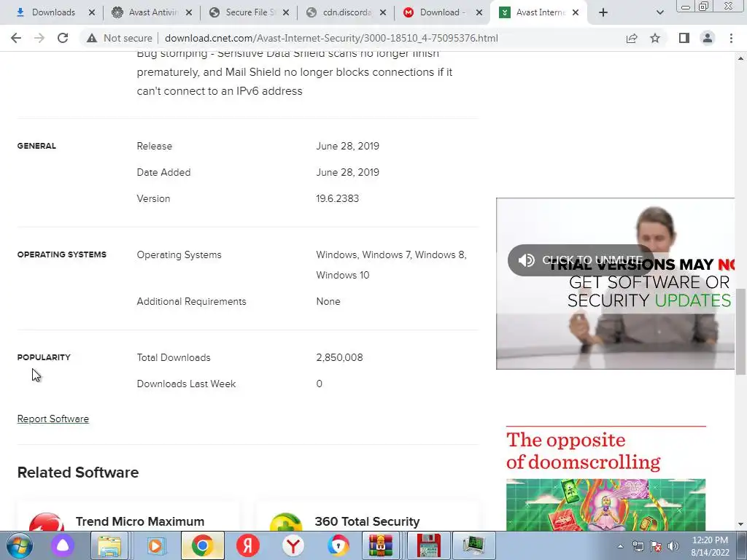Unmute the video via Click to Unmute
747x560 pixels.
click(x=580, y=260)
